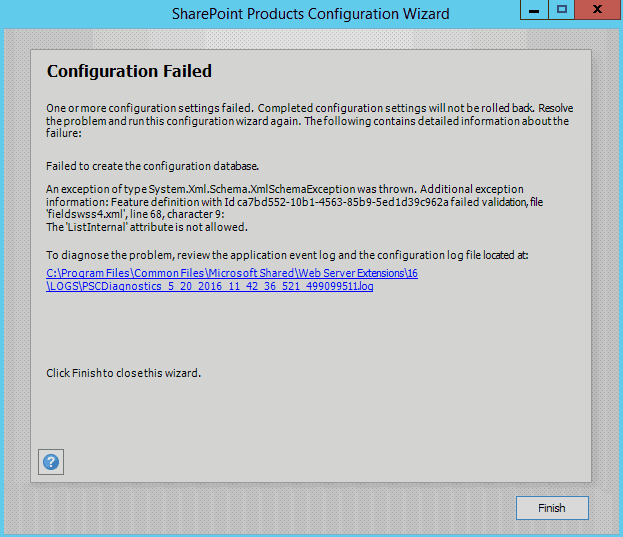The height and width of the screenshot is (537, 623).
Task: Click the 'Click Finish to close this wizard' text
Action: point(123,373)
